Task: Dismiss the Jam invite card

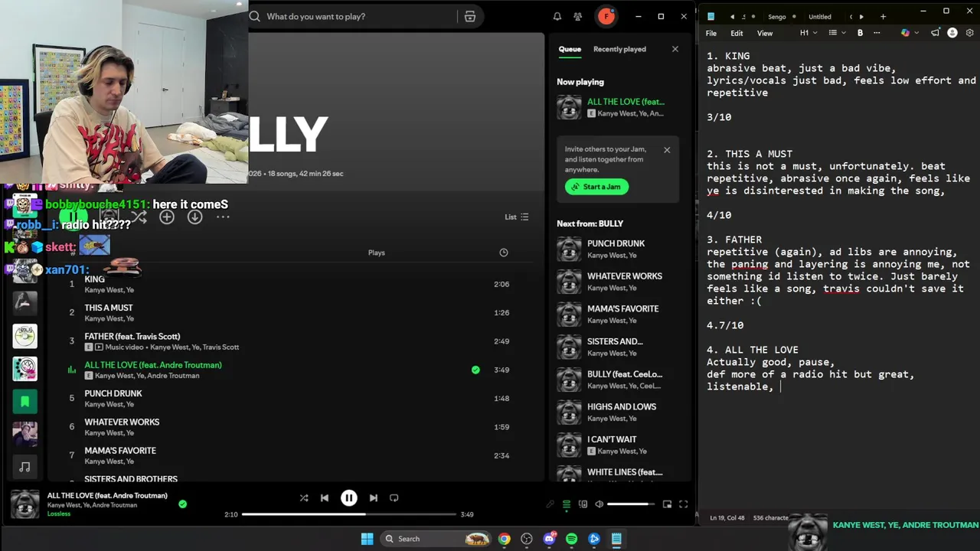Action: click(x=667, y=150)
